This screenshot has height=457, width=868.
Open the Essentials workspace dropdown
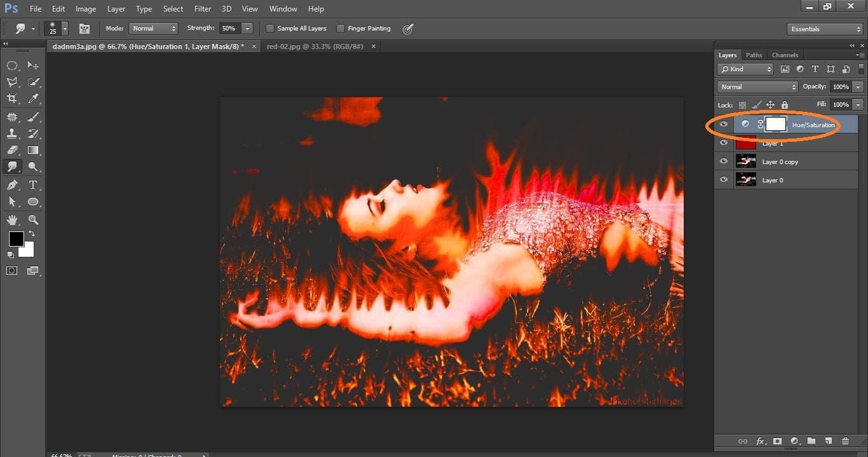824,29
